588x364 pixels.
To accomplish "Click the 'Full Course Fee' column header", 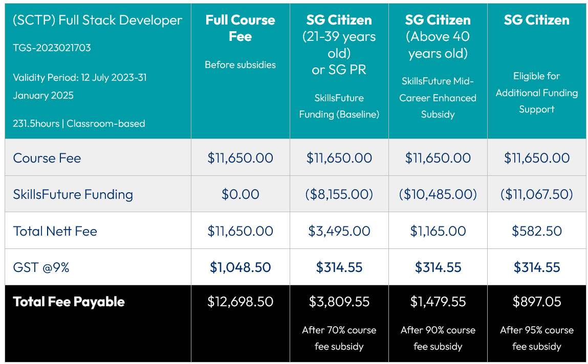I will pos(240,28).
